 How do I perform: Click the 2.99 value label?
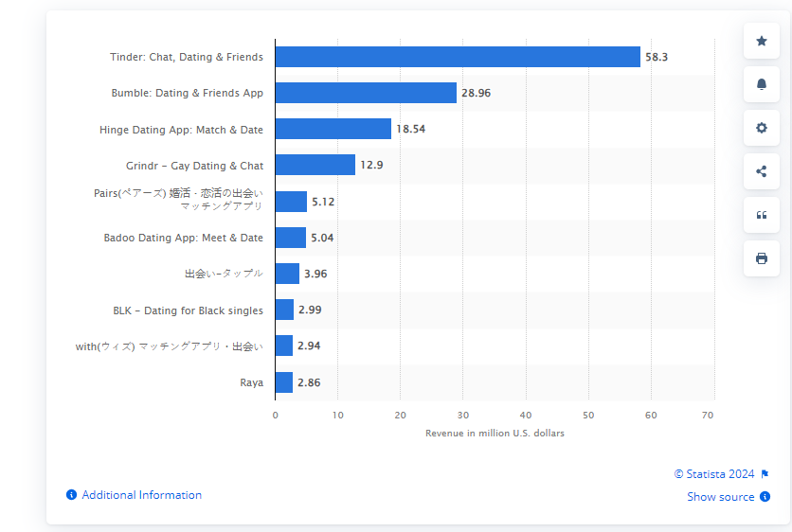310,310
